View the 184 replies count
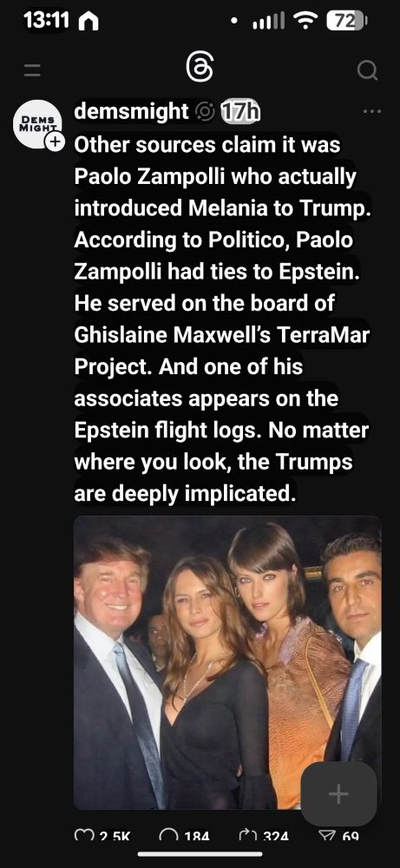Image resolution: width=400 pixels, height=868 pixels. tap(197, 837)
